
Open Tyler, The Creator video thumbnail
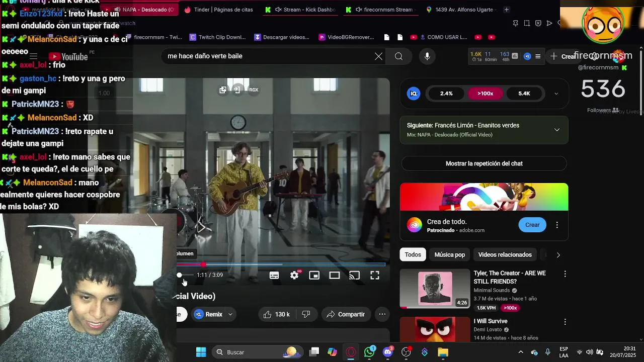[x=435, y=289]
